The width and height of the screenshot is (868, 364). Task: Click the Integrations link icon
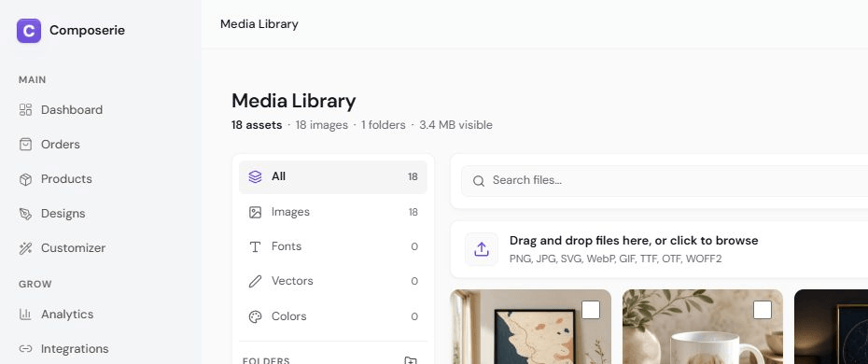25,349
